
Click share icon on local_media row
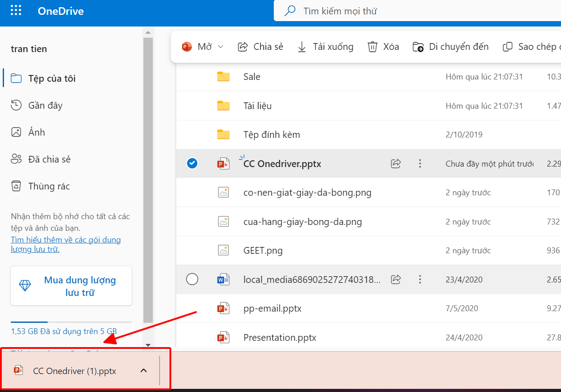pyautogui.click(x=396, y=279)
